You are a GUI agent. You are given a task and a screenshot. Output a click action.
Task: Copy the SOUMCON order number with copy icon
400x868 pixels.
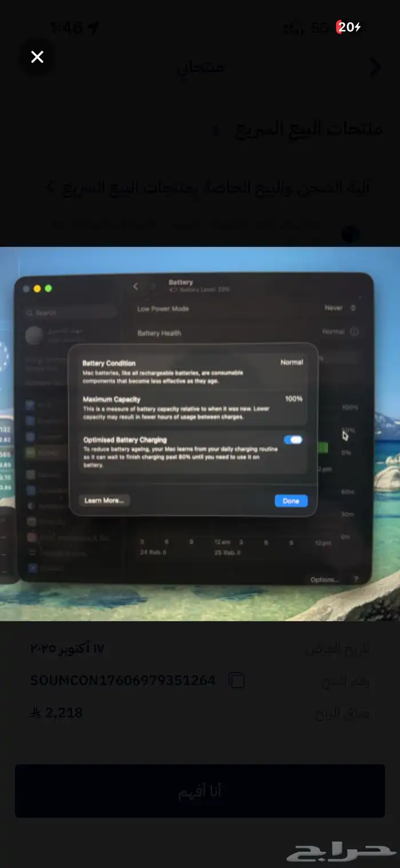237,680
